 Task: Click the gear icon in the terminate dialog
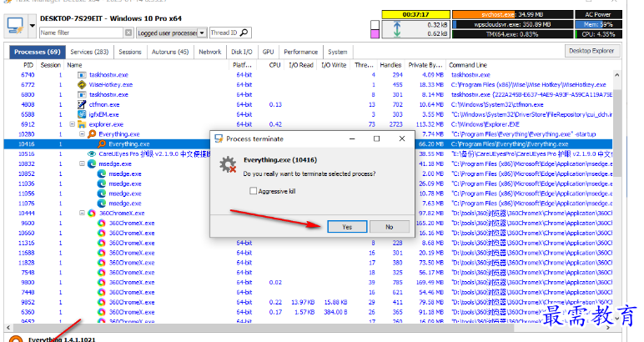pos(228,165)
